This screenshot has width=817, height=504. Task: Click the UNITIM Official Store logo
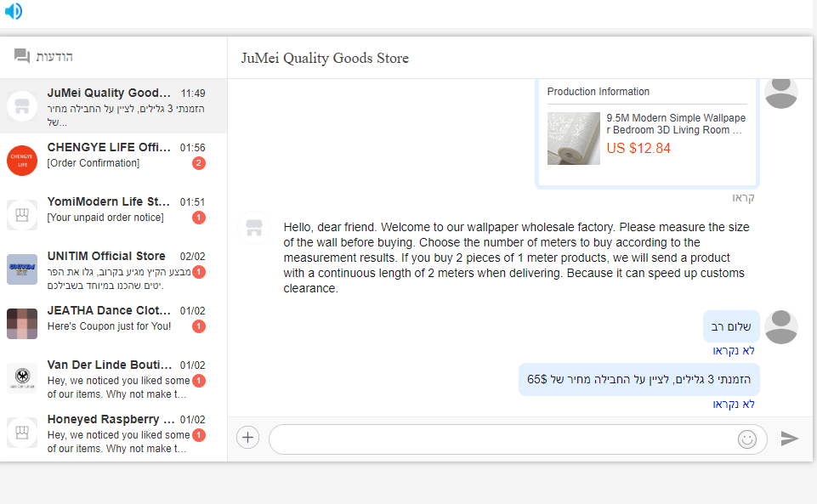[22, 269]
